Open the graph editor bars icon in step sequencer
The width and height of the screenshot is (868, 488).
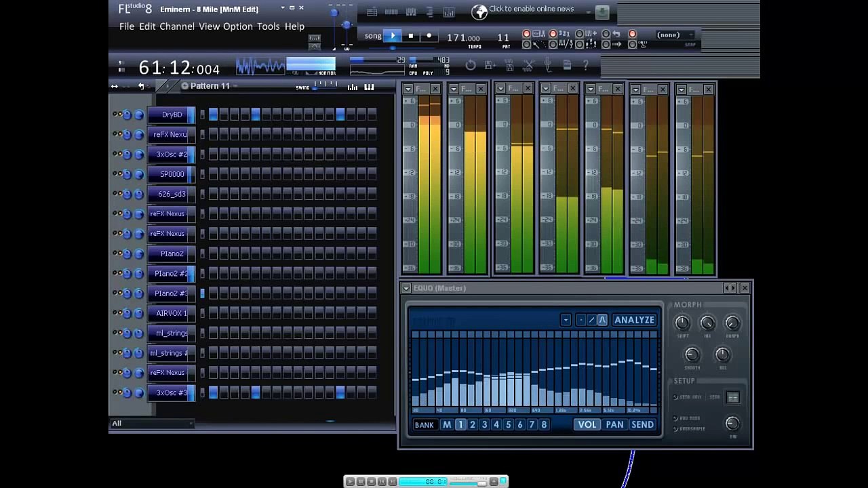click(353, 87)
